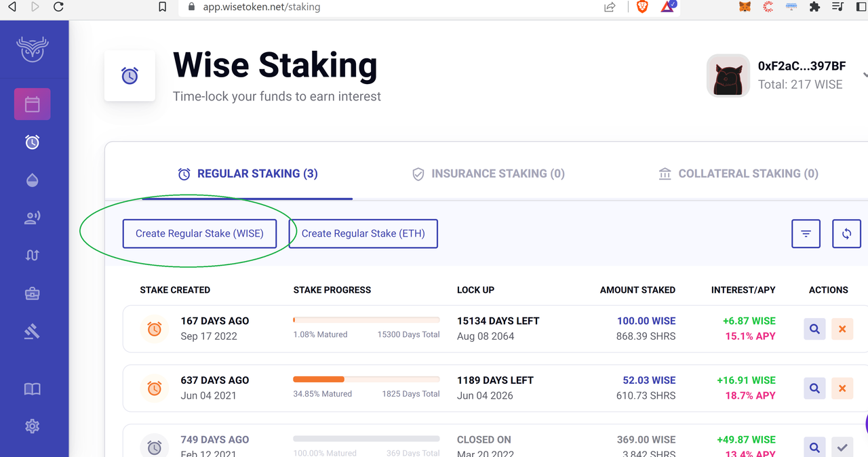Open the settings gear in sidebar
This screenshot has width=868, height=457.
[x=33, y=426]
